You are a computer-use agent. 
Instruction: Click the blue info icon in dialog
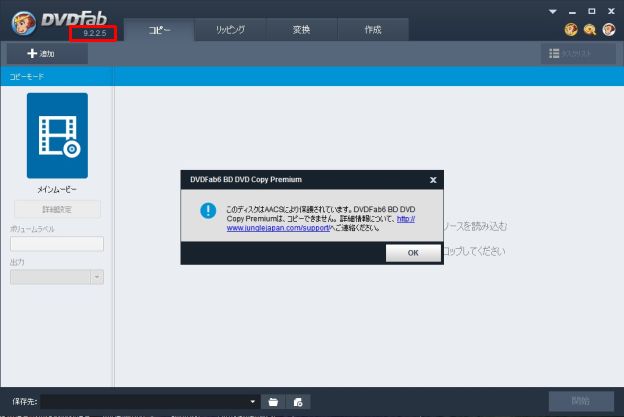(x=208, y=210)
